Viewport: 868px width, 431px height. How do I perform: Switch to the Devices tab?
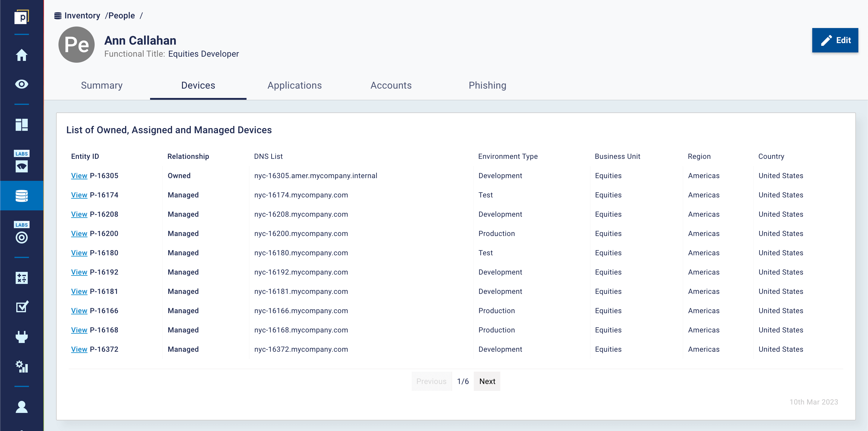198,85
